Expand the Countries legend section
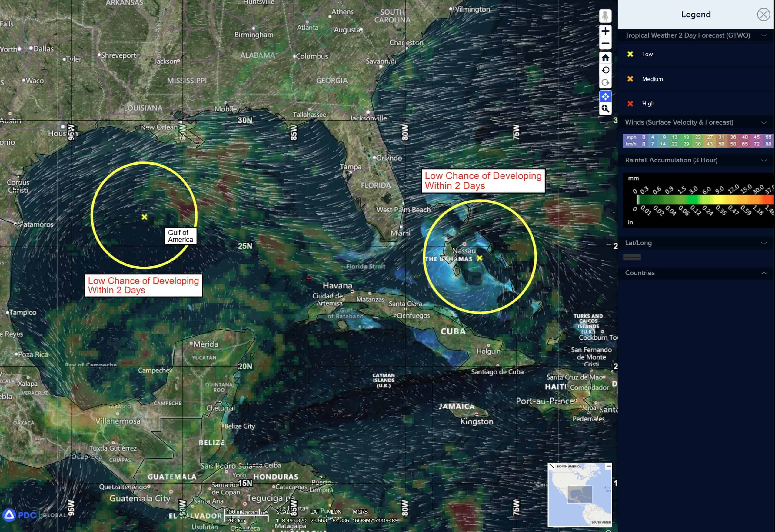 (x=764, y=273)
